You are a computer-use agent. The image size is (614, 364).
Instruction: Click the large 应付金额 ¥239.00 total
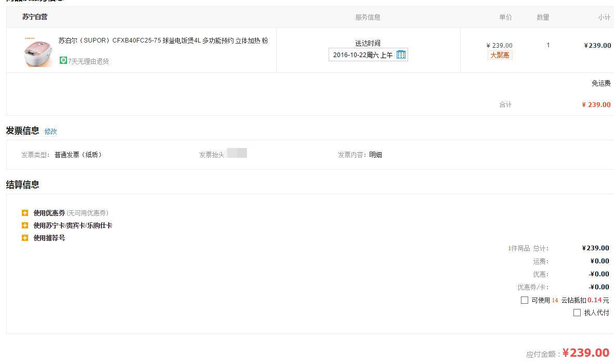point(586,353)
